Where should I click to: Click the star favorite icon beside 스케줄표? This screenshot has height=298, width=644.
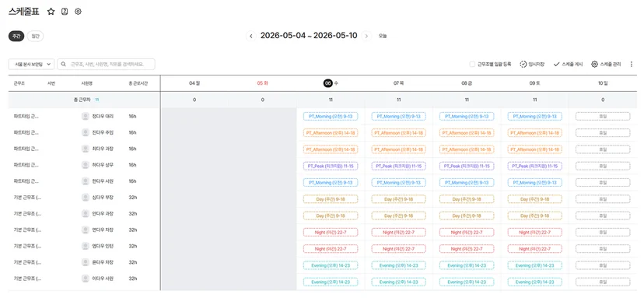coord(51,12)
